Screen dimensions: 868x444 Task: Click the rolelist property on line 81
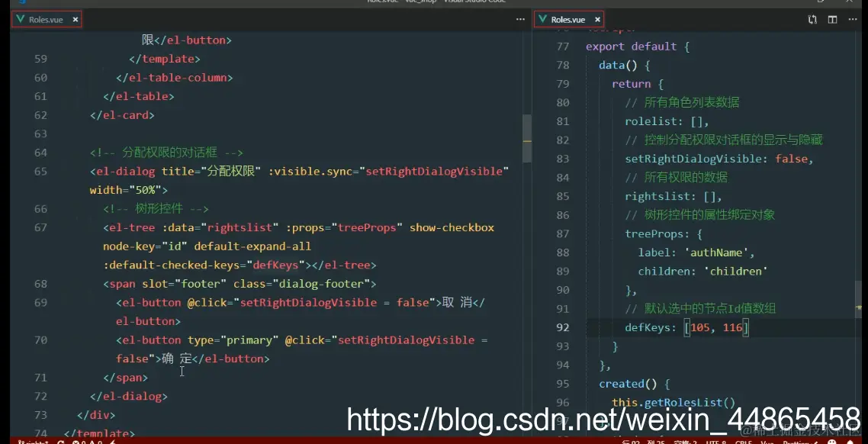pyautogui.click(x=651, y=121)
